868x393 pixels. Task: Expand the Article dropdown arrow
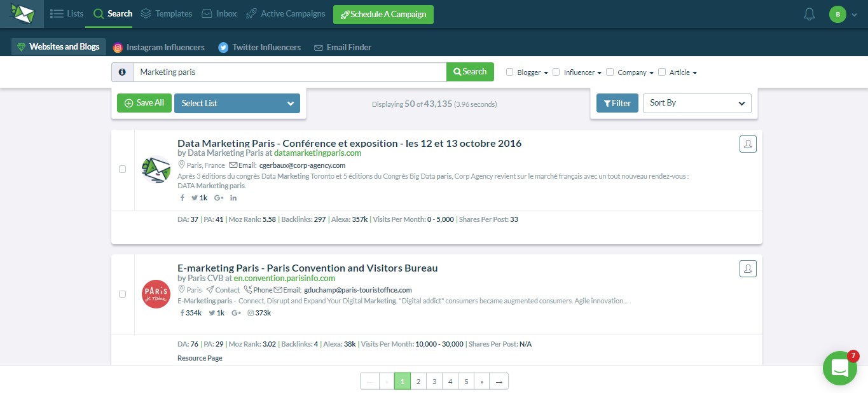(x=694, y=73)
